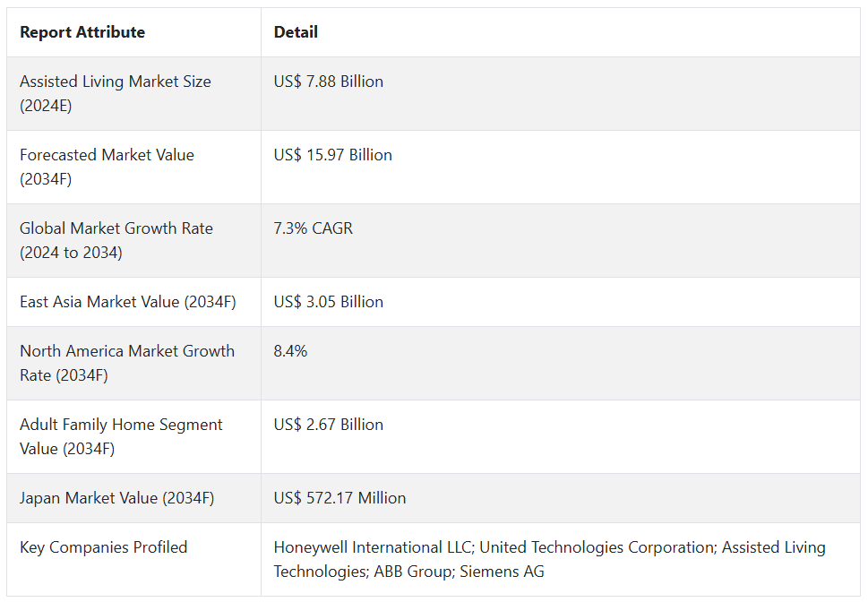The width and height of the screenshot is (868, 602).
Task: Select the 'Adult Family Home Segment Value' cell
Action: coord(121,436)
